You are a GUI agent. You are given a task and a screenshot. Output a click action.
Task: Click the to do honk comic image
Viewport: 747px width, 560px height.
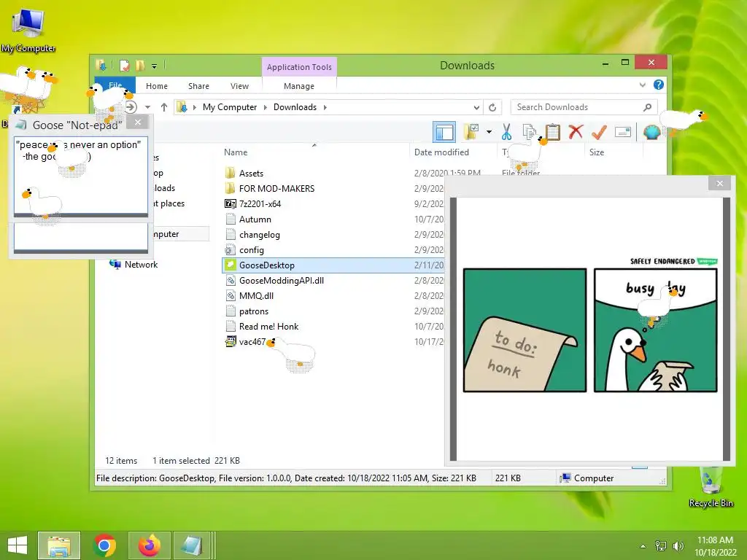pos(525,330)
